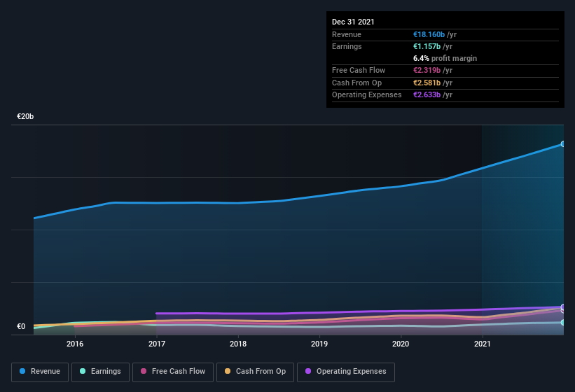
Task: Click the €1.157b earnings value
Action: pos(427,46)
